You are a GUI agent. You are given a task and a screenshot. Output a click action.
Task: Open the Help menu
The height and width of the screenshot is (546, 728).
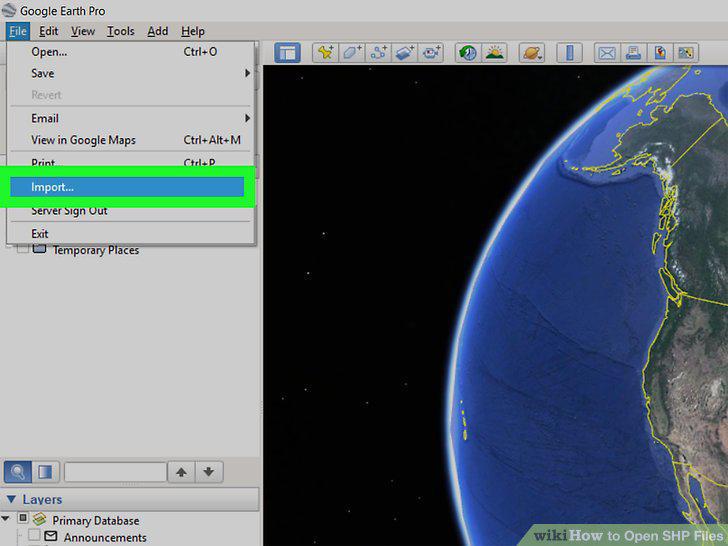pyautogui.click(x=193, y=32)
